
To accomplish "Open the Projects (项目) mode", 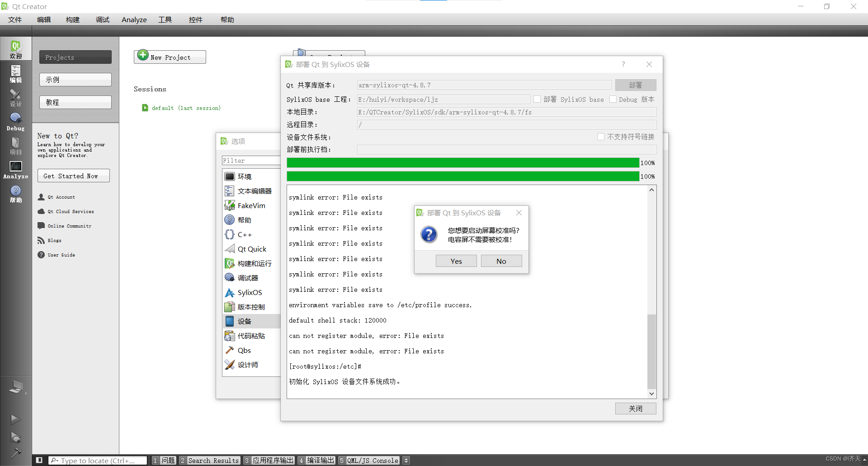I will [x=16, y=145].
